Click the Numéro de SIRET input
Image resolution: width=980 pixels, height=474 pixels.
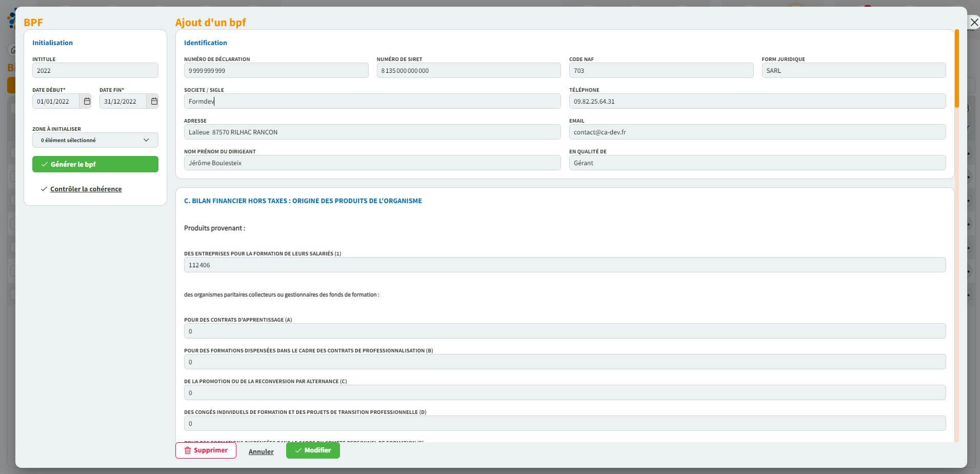click(x=468, y=71)
